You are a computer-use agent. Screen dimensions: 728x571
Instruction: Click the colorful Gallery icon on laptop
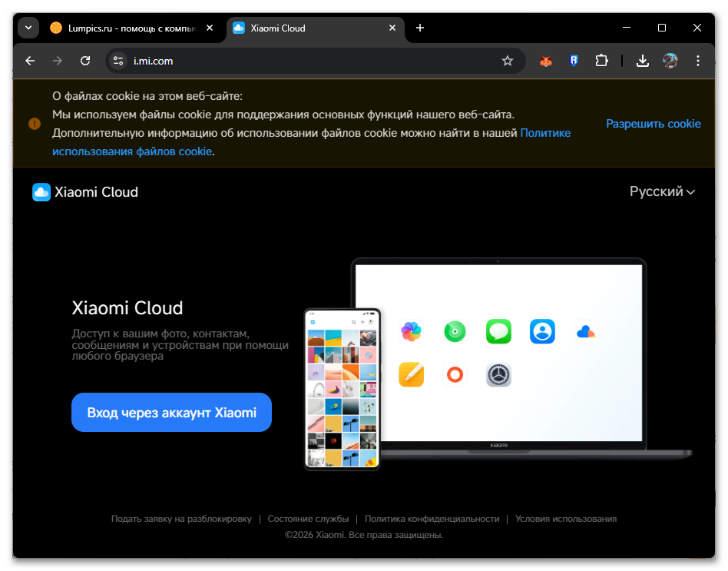[411, 331]
